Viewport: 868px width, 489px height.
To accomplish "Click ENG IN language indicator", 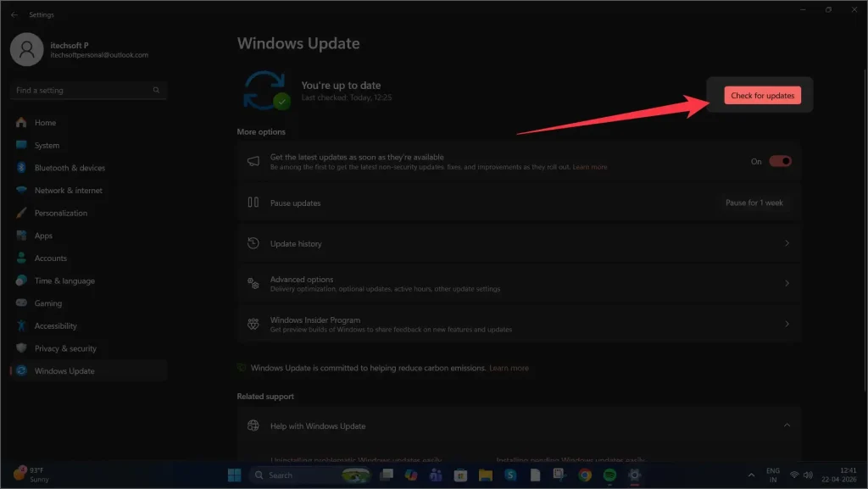I will [773, 475].
